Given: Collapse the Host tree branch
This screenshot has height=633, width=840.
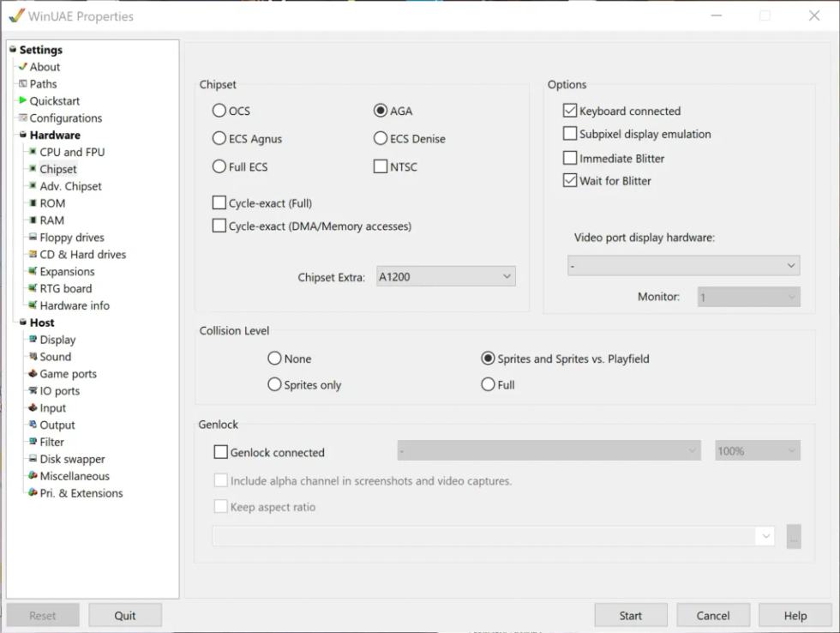Looking at the screenshot, I should 22,323.
